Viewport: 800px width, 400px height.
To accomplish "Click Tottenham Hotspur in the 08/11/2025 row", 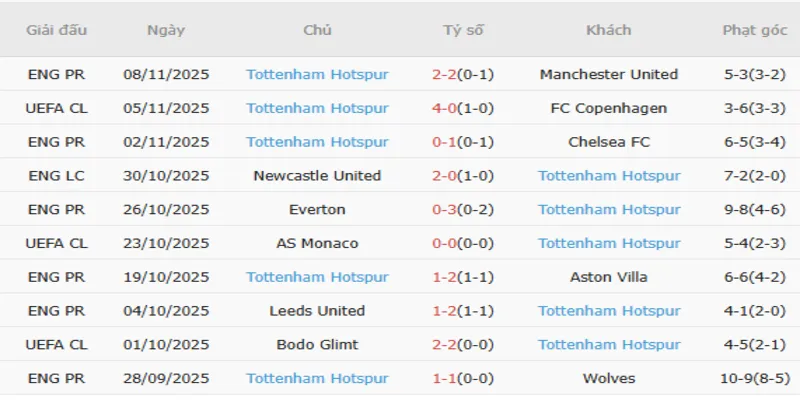I will tap(317, 74).
